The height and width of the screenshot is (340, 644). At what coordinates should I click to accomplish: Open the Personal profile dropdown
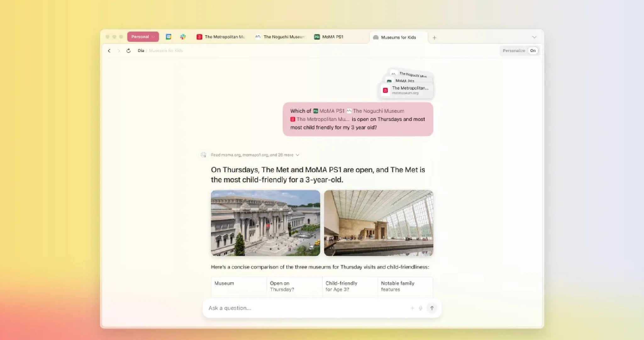[x=143, y=37]
